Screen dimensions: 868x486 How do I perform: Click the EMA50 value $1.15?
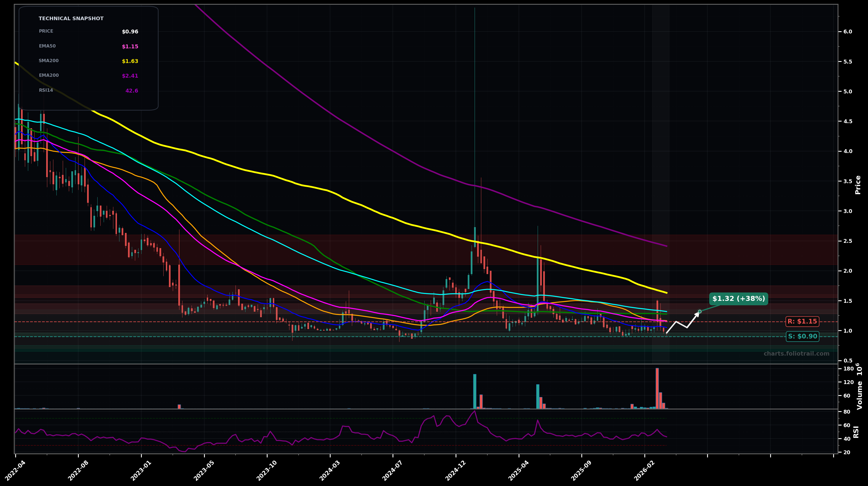[130, 46]
